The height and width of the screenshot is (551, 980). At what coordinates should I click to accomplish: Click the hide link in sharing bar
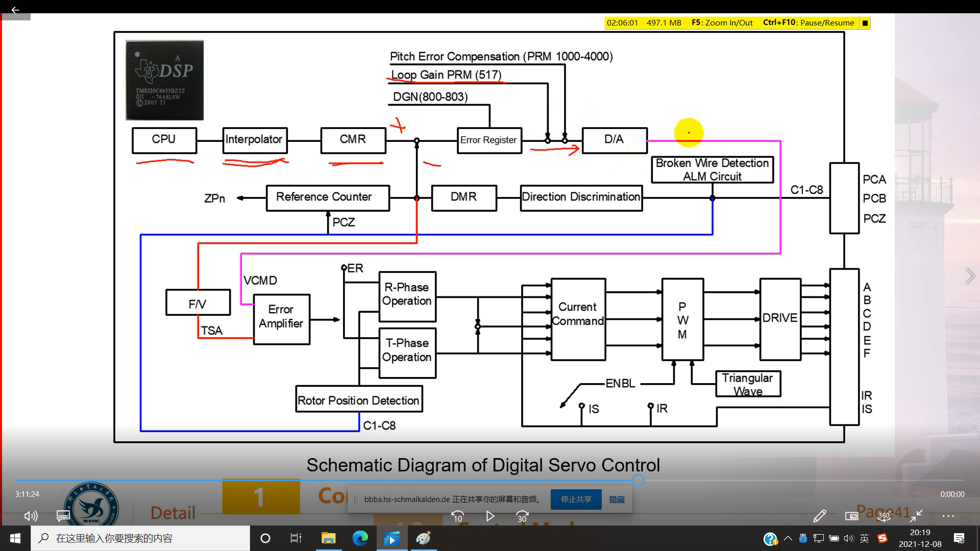pos(617,499)
